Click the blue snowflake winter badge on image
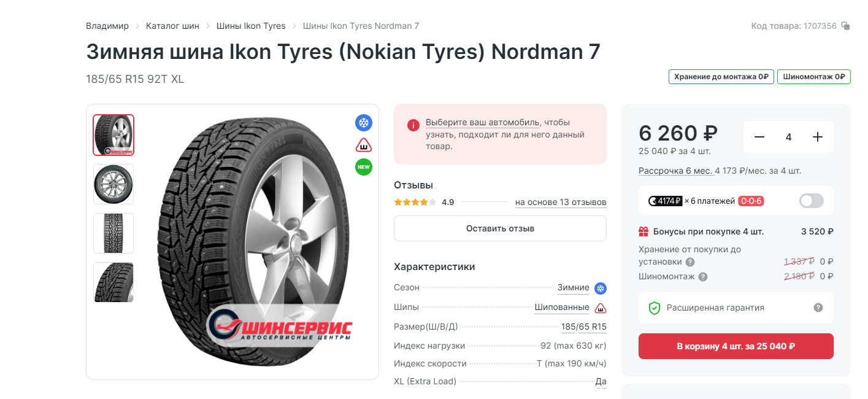This screenshot has width=868, height=399. pos(364,123)
